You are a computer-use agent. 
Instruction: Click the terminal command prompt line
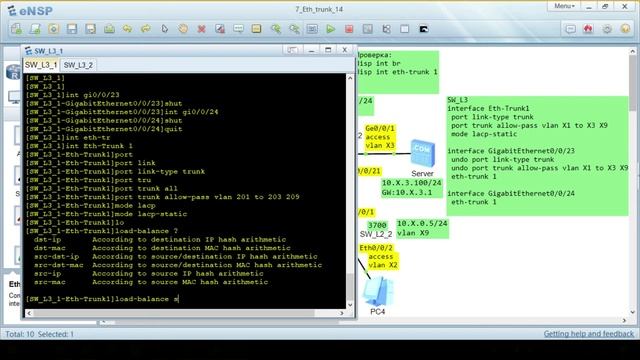102,299
